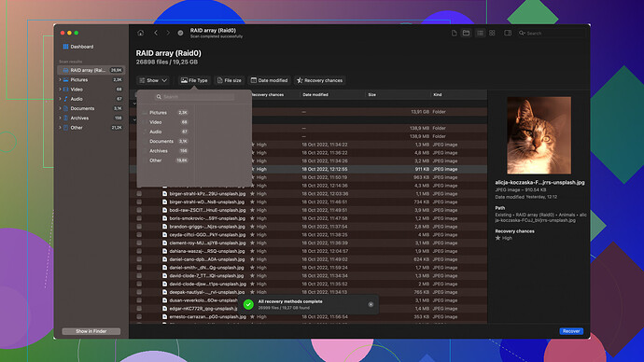This screenshot has height=362, width=644.
Task: Check the box for birger-strahl-kPz…29U-unsplash.jpg
Action: point(139,194)
